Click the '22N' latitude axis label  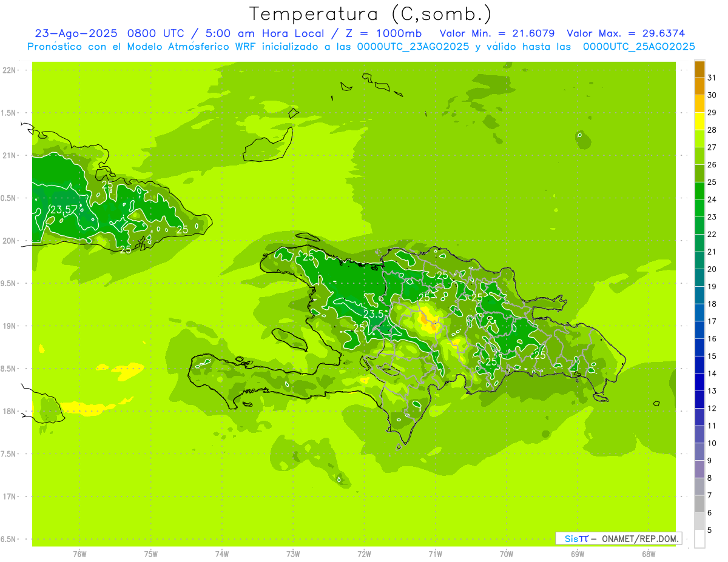[x=10, y=70]
